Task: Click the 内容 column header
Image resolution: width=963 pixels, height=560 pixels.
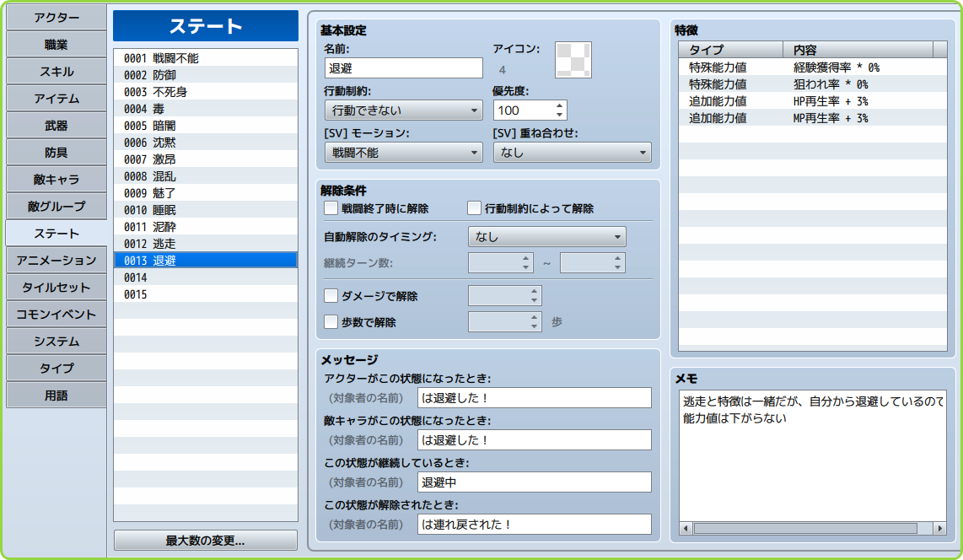Action: coord(858,50)
